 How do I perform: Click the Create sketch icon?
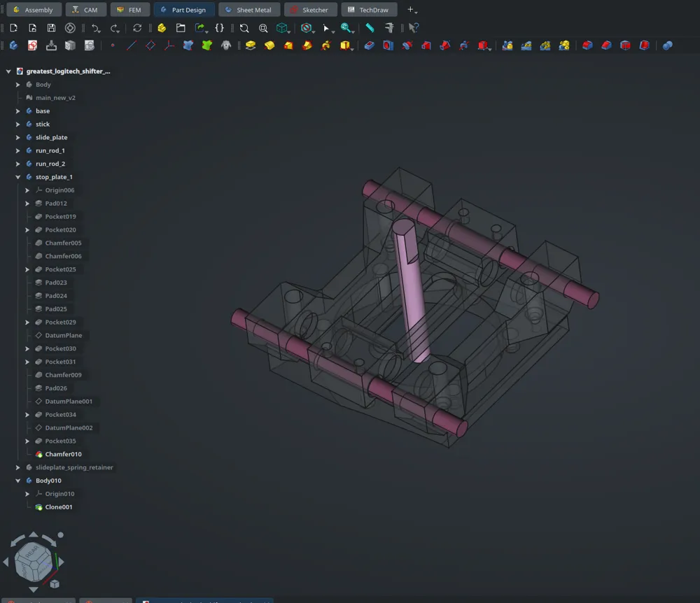click(33, 45)
